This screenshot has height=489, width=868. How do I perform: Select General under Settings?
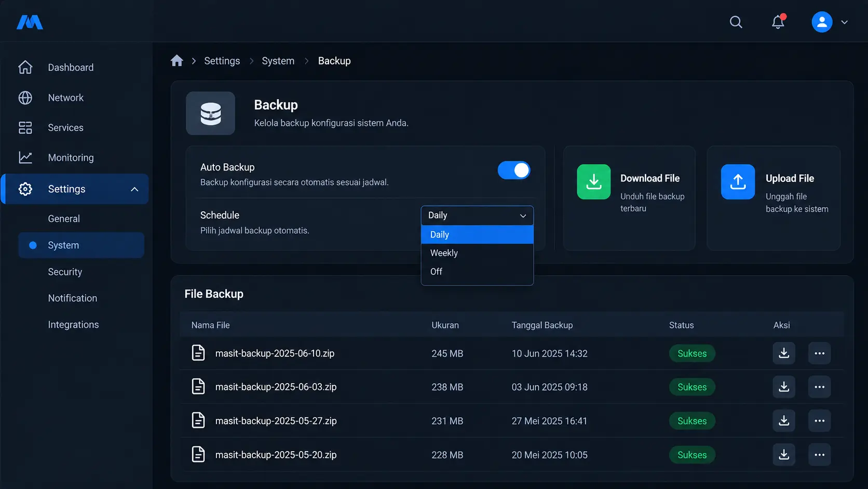[64, 219]
